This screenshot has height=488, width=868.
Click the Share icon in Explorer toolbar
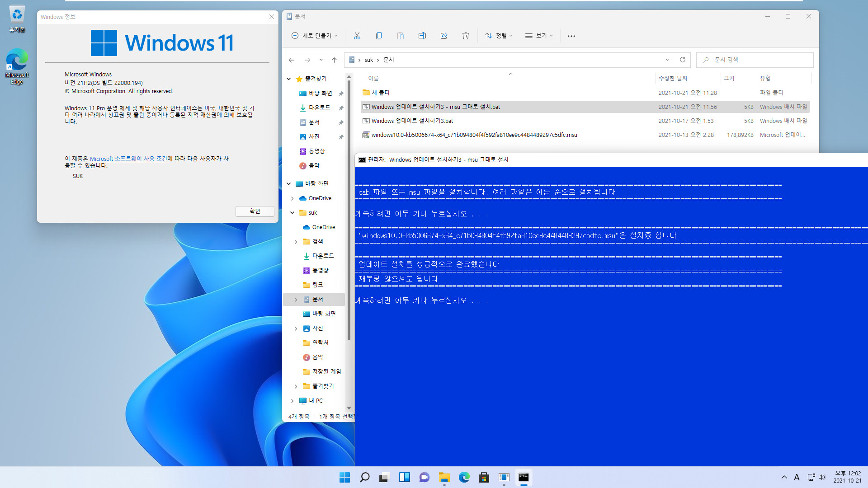[x=443, y=36]
